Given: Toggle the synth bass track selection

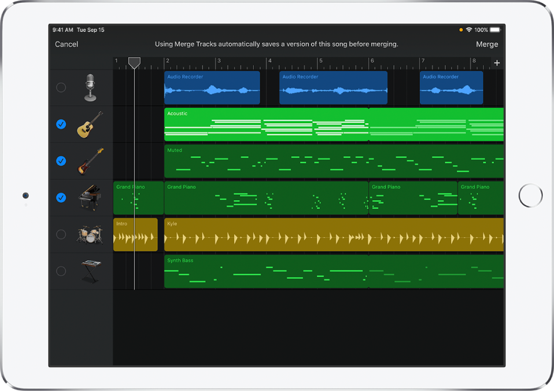Looking at the screenshot, I should 61,271.
